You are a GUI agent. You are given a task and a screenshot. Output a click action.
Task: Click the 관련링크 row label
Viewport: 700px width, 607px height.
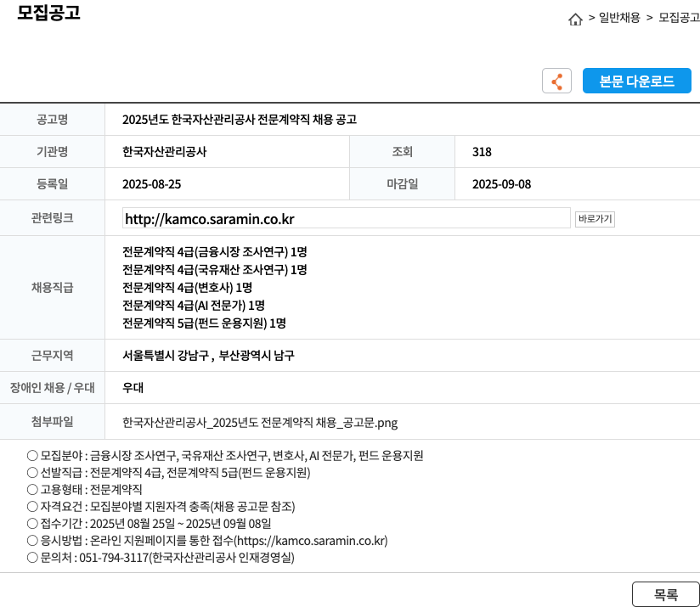point(52,217)
